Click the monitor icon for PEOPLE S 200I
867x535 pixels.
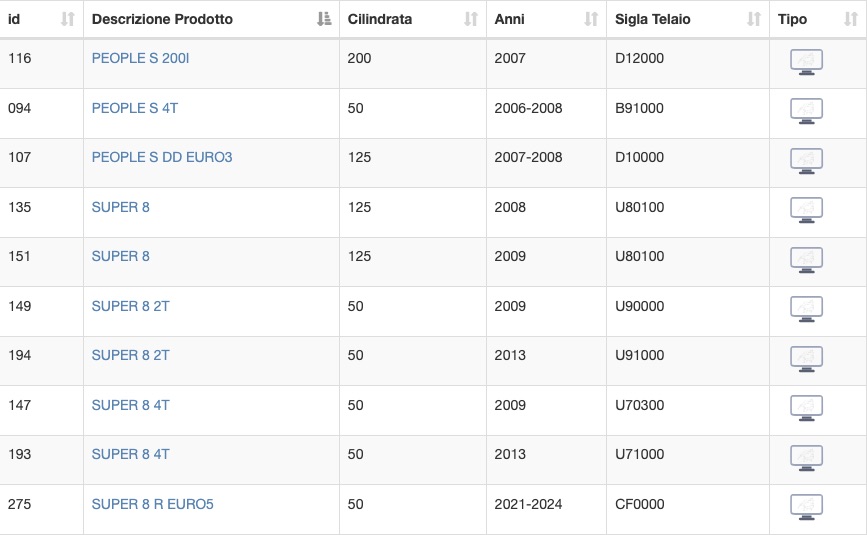tap(806, 62)
